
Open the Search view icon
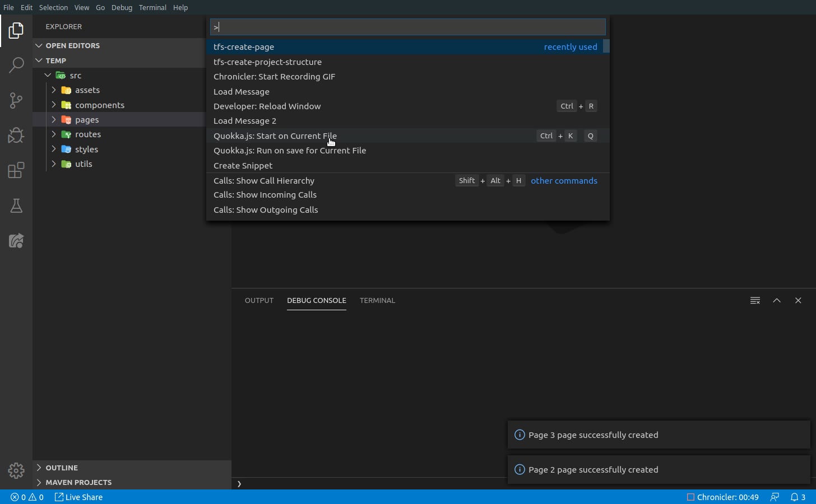coord(16,65)
